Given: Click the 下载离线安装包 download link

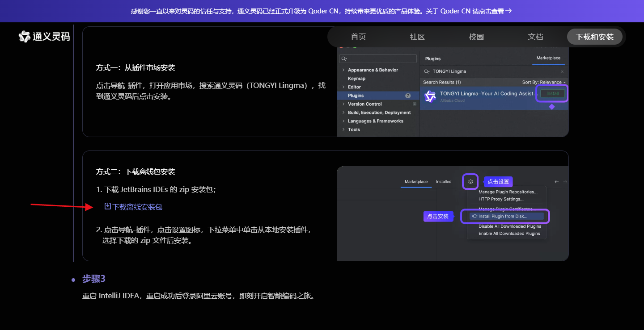Looking at the screenshot, I should pyautogui.click(x=133, y=207).
